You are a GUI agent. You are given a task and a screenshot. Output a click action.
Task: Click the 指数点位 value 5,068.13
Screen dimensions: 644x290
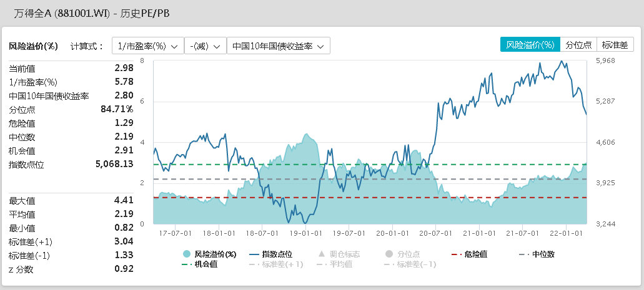[x=114, y=164]
